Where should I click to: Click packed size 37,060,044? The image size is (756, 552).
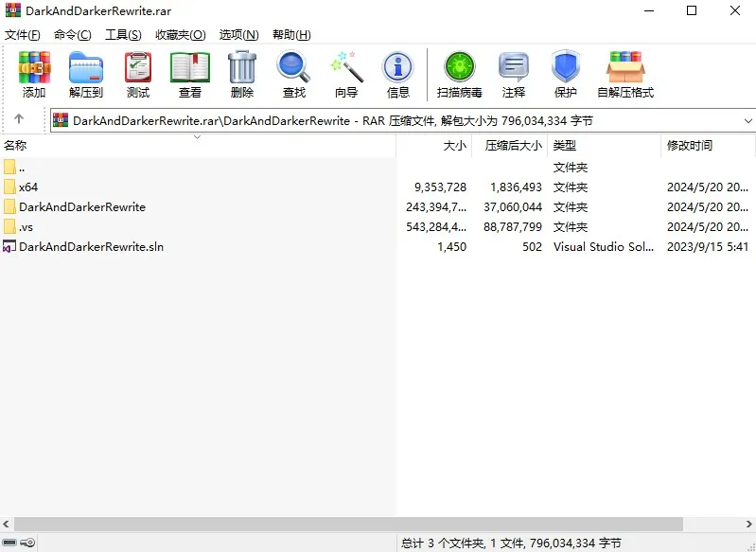[x=513, y=207]
